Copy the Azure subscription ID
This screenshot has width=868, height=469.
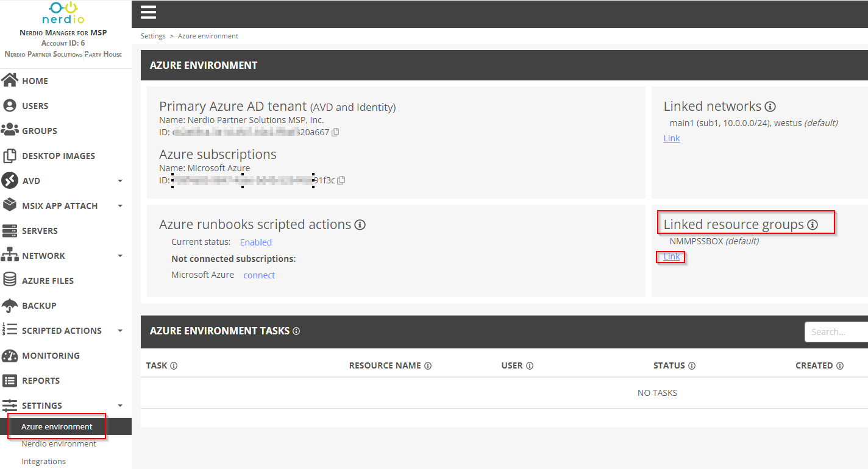point(341,180)
